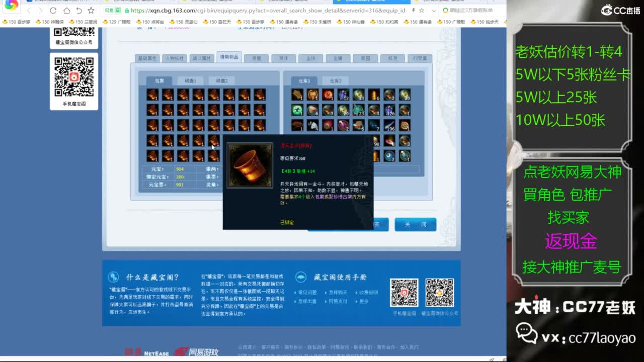Expand the 怎样购买 help section
644x362 pixels.
click(x=339, y=292)
